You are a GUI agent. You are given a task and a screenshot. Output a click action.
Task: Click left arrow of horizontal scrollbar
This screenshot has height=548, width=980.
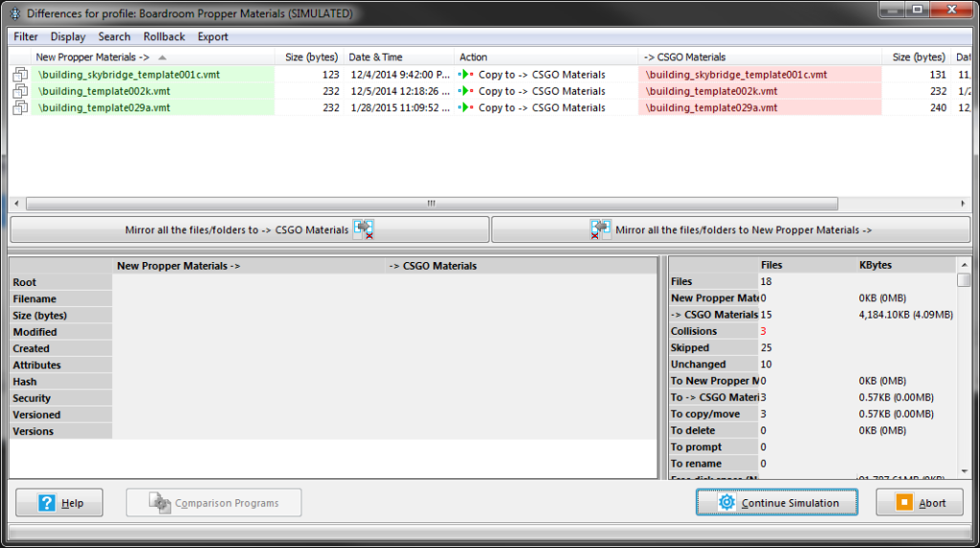point(17,204)
